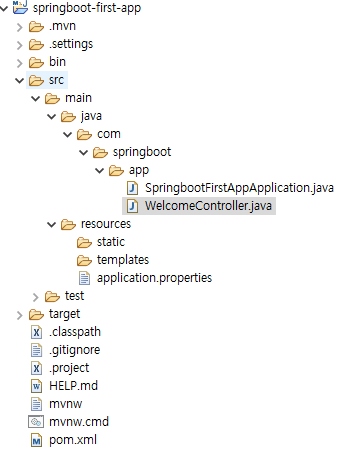Select the app folder label
The image size is (364, 460).
[x=139, y=171]
